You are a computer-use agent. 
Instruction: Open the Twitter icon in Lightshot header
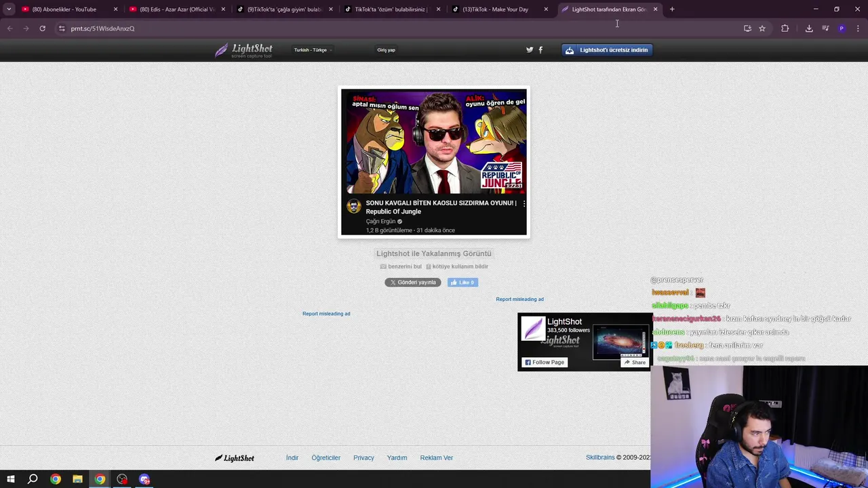(x=530, y=49)
